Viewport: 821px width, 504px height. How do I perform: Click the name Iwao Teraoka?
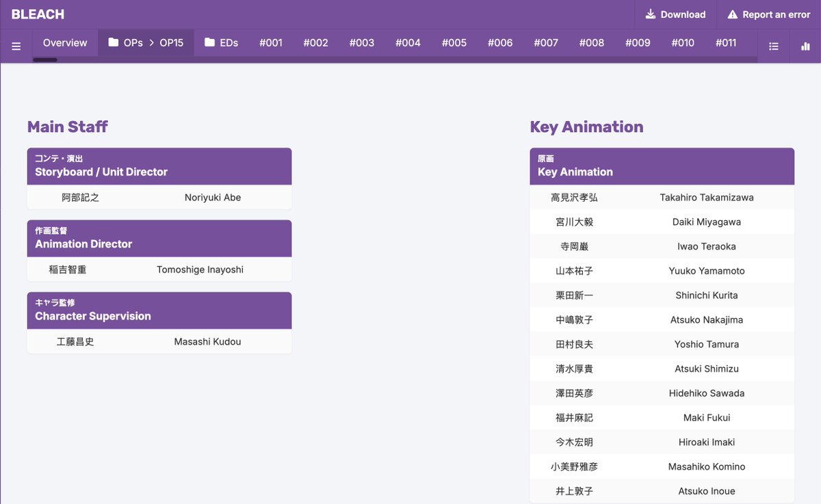tap(707, 246)
